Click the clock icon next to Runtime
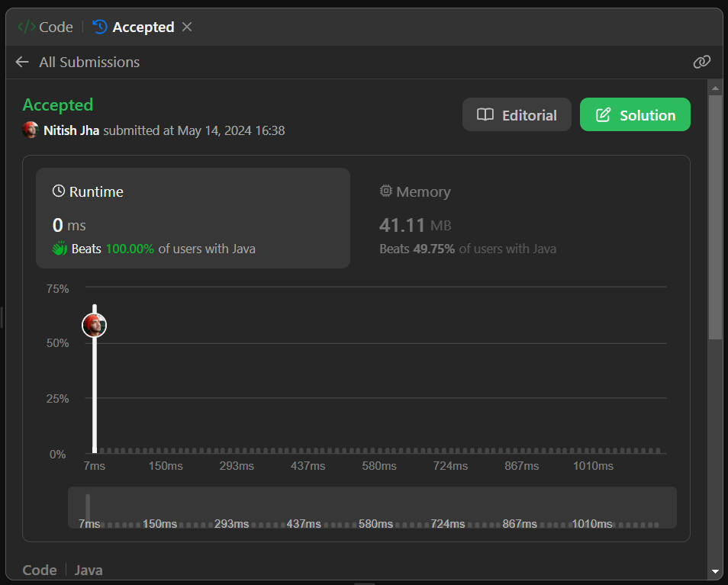 click(x=59, y=191)
